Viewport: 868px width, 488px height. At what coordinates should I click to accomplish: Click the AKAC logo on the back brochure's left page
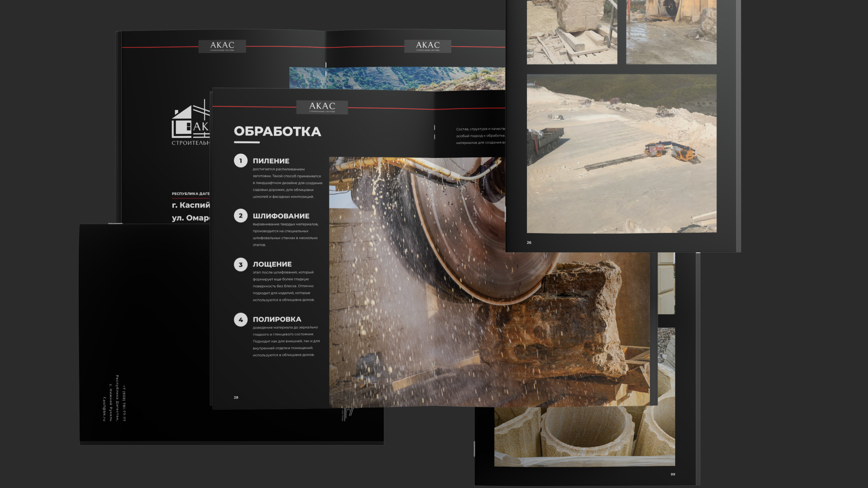(x=222, y=46)
